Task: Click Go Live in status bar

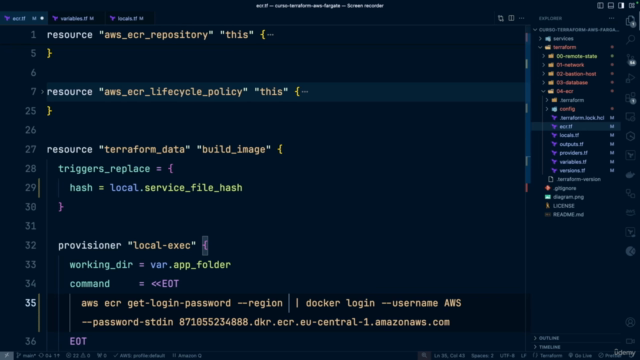Action: point(580,356)
